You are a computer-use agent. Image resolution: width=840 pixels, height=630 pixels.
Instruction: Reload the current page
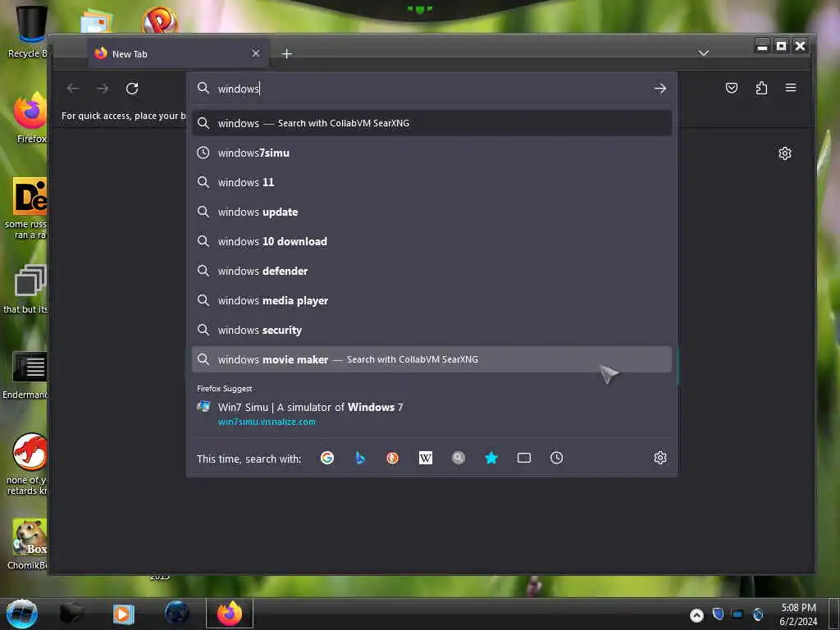pos(132,89)
